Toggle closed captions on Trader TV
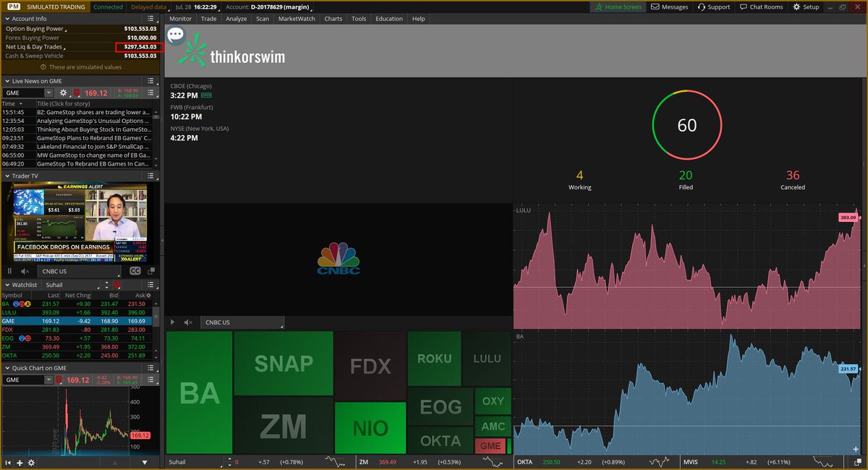This screenshot has height=470, width=868. (x=135, y=271)
